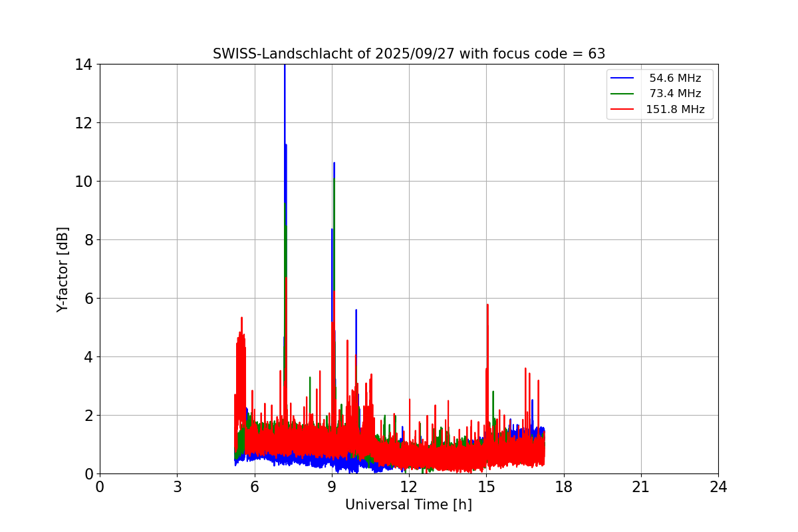Click the Universal Time [h] axis label
Viewport: 798px width, 532px height.
click(x=408, y=505)
